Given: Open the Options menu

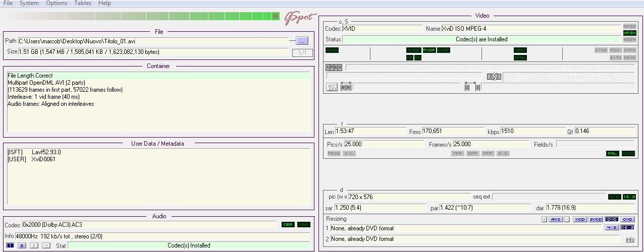Looking at the screenshot, I should (57, 3).
